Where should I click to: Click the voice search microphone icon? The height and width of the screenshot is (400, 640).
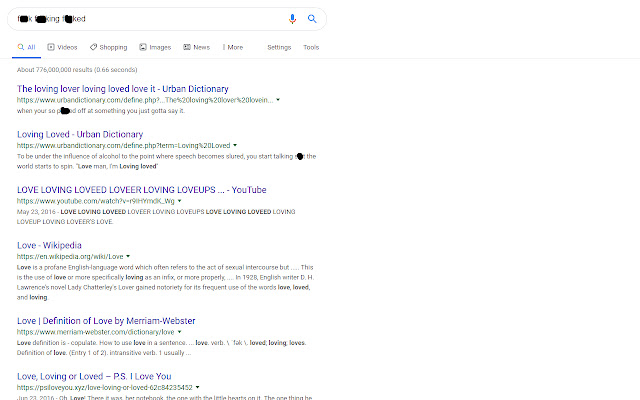pos(292,19)
